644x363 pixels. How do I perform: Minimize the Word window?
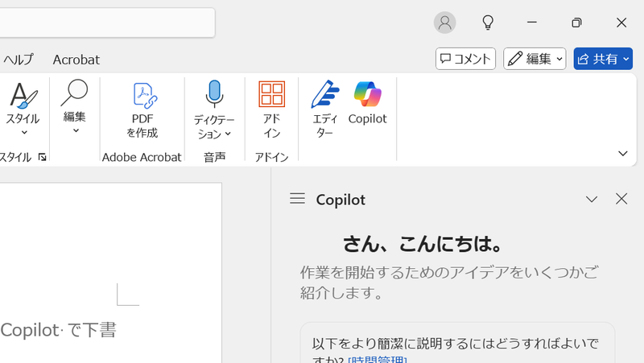tap(532, 23)
